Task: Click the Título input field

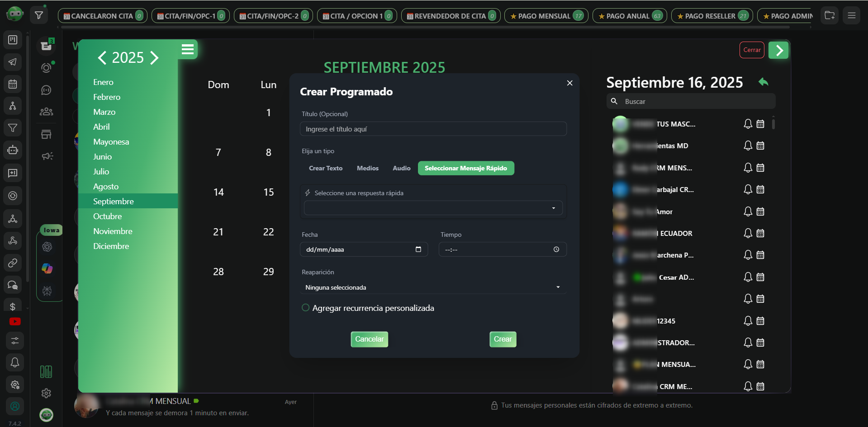Action: 433,129
